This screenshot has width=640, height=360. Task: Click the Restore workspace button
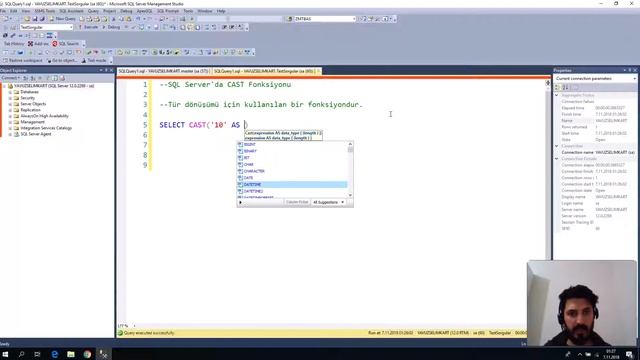[23, 60]
